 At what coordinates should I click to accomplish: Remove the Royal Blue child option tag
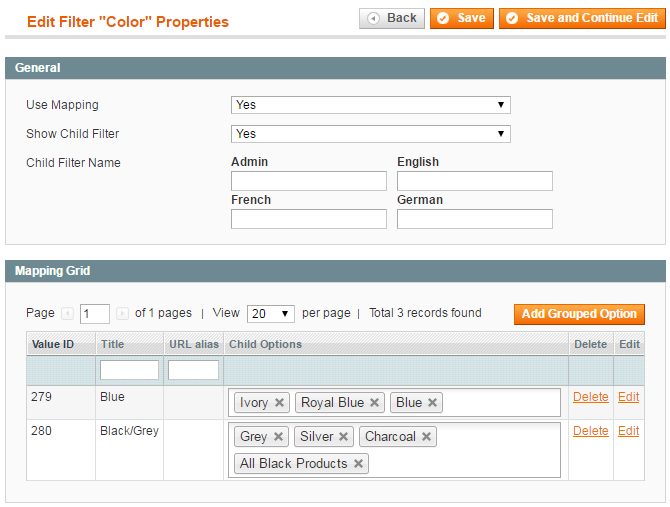374,403
